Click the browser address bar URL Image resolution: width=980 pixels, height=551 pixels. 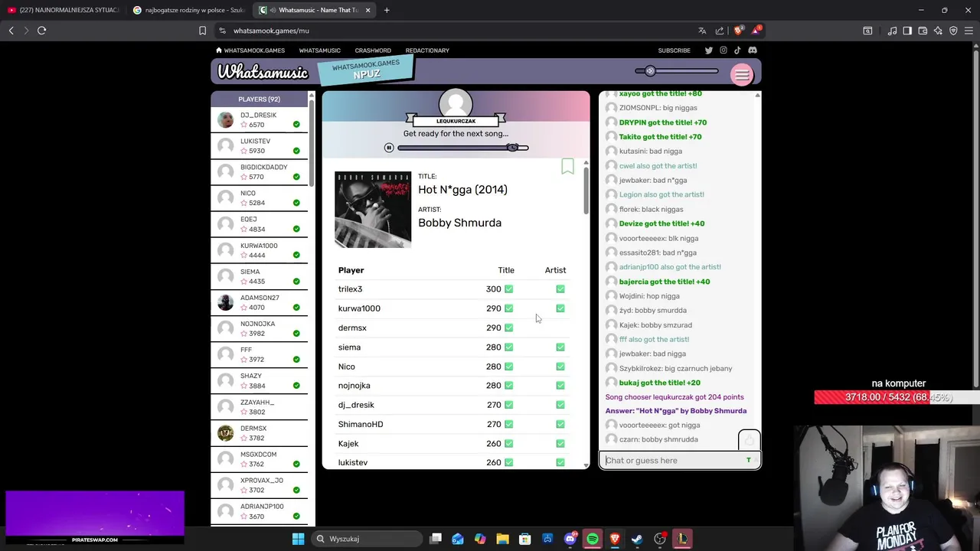click(x=271, y=31)
